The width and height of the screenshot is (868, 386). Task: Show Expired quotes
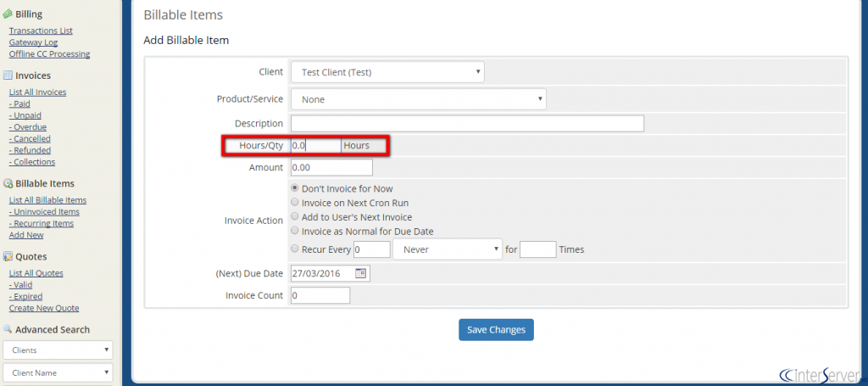(x=25, y=296)
